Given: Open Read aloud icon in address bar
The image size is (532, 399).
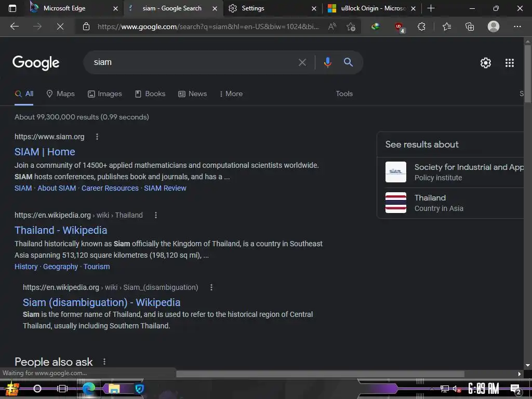Looking at the screenshot, I should coord(332,26).
